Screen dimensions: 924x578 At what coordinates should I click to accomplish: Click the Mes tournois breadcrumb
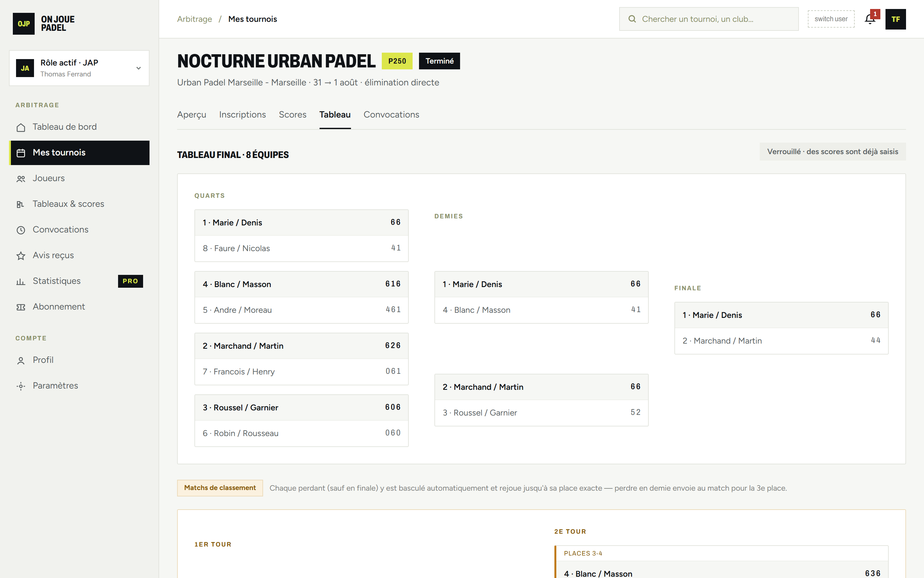(252, 19)
